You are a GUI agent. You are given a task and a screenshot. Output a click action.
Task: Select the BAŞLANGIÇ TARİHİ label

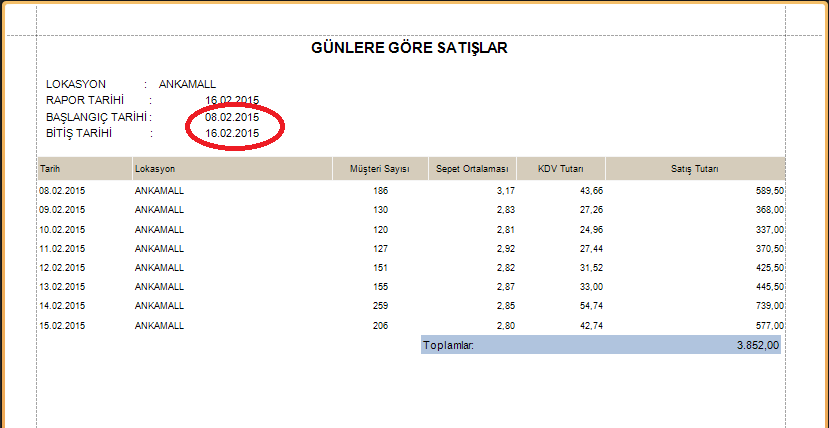[x=96, y=117]
